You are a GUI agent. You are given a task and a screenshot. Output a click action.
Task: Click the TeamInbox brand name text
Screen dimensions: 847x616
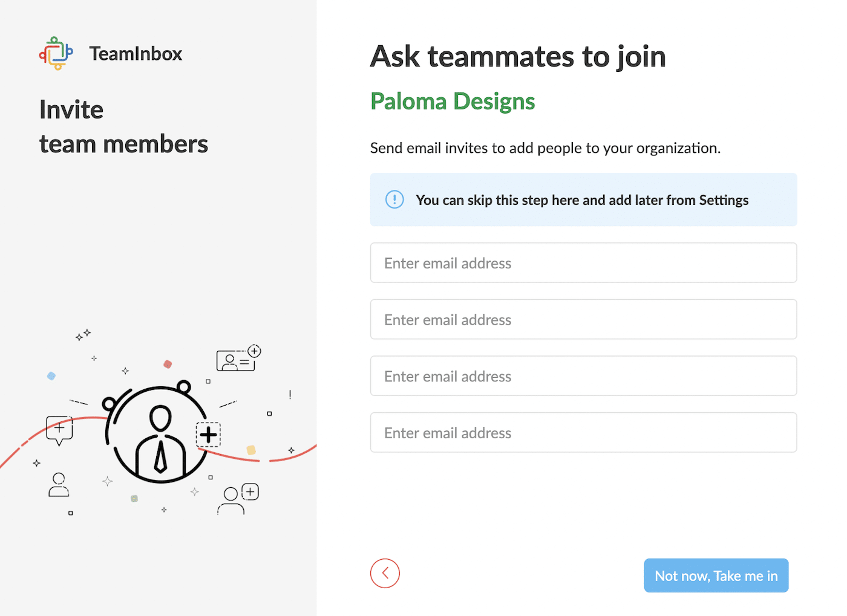[136, 53]
